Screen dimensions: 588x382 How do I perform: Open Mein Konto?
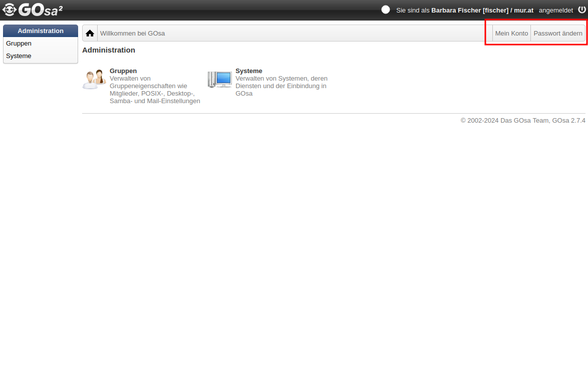click(511, 34)
